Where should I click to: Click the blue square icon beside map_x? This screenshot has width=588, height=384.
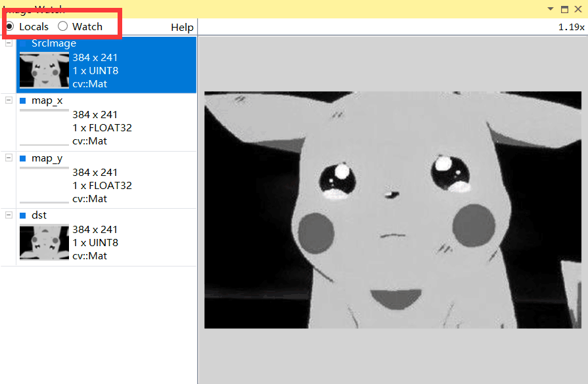click(22, 100)
